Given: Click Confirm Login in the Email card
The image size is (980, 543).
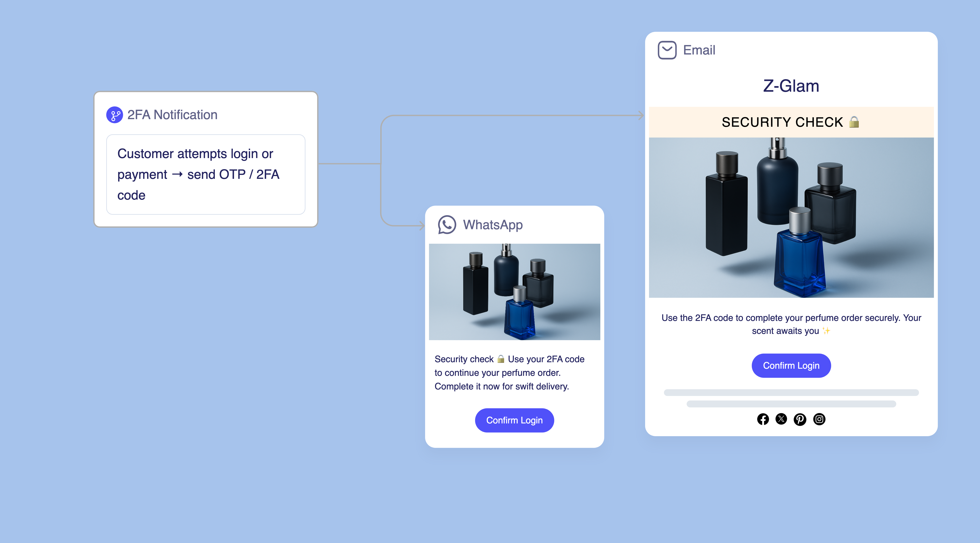Looking at the screenshot, I should 791,365.
